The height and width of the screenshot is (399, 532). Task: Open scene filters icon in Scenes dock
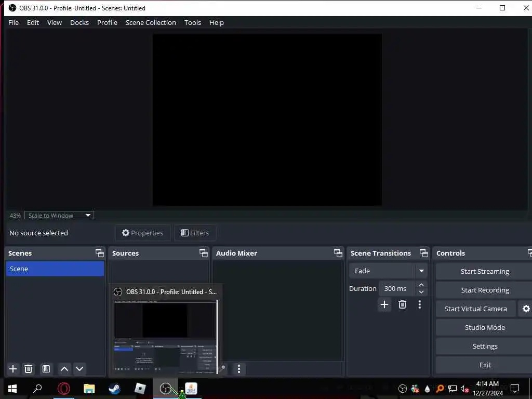click(x=46, y=369)
